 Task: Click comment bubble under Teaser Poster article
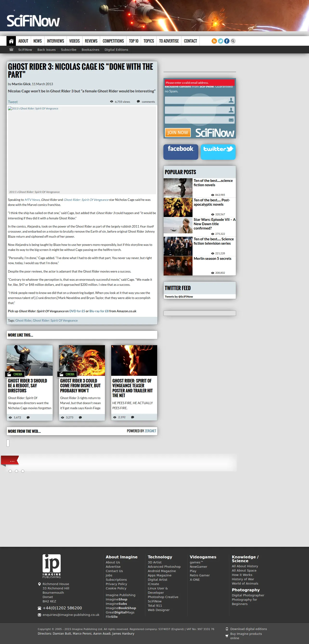coord(133,417)
